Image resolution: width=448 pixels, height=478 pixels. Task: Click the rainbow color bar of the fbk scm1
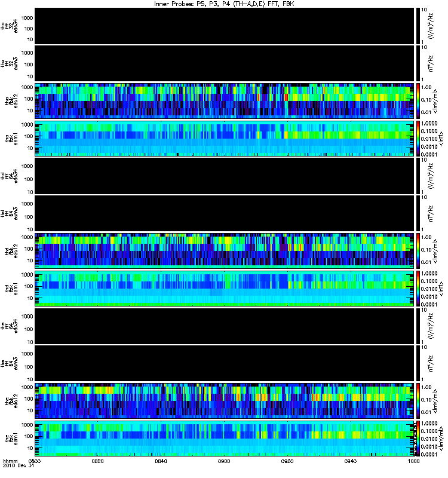pos(418,439)
